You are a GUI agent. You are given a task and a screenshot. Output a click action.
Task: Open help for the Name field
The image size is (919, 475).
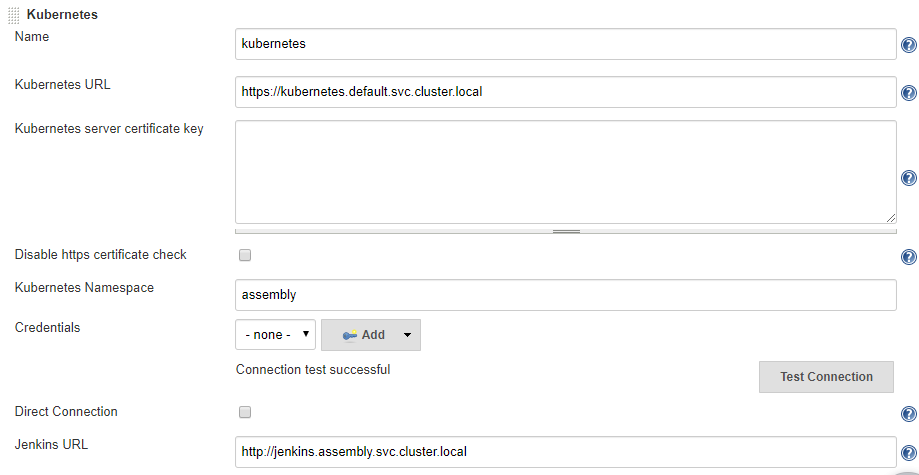908,45
